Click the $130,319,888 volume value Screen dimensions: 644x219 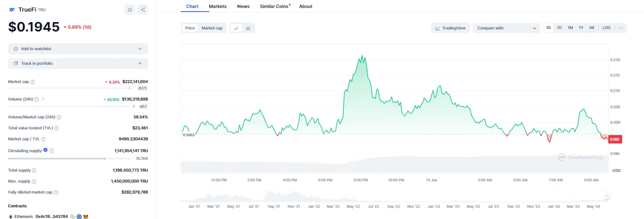click(135, 99)
